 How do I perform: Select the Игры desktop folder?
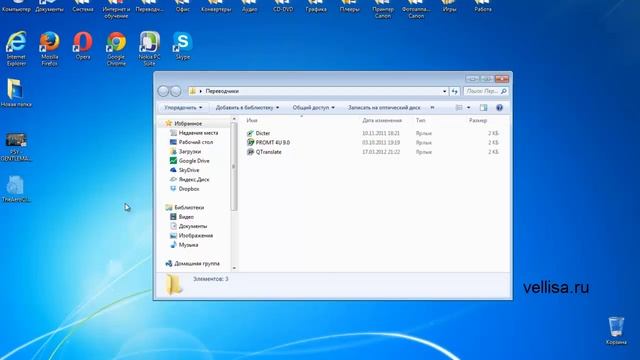pos(449,6)
